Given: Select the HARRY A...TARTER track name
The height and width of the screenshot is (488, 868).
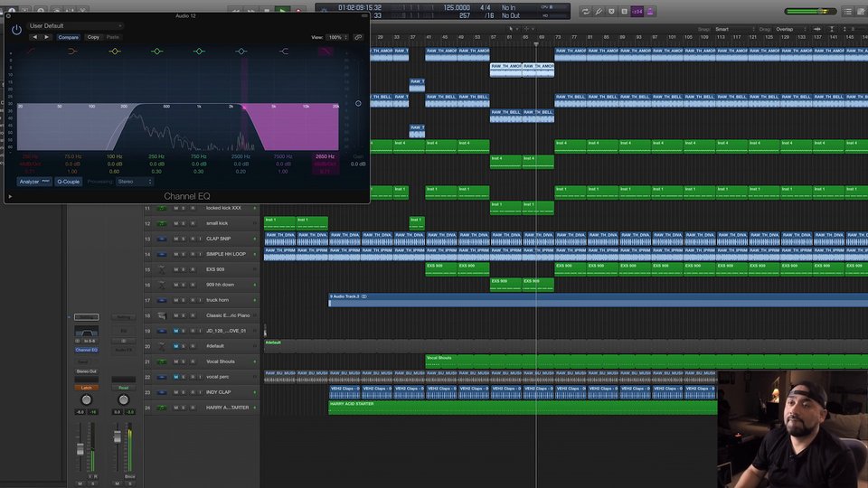Looking at the screenshot, I should click(227, 408).
